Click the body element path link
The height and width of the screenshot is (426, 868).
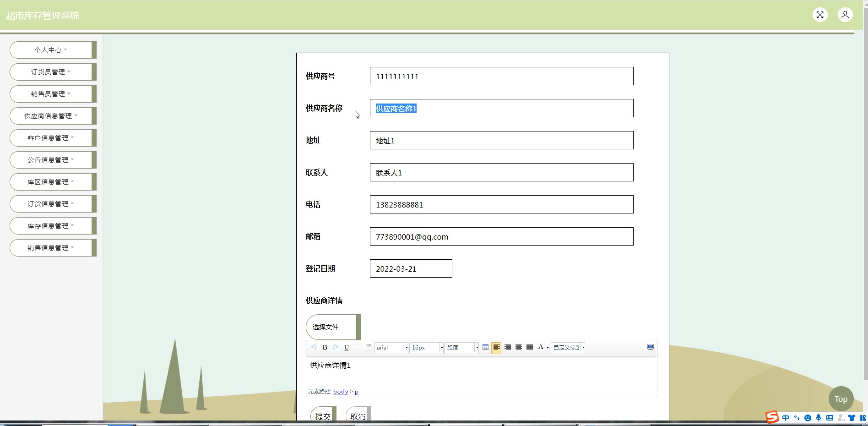[341, 392]
